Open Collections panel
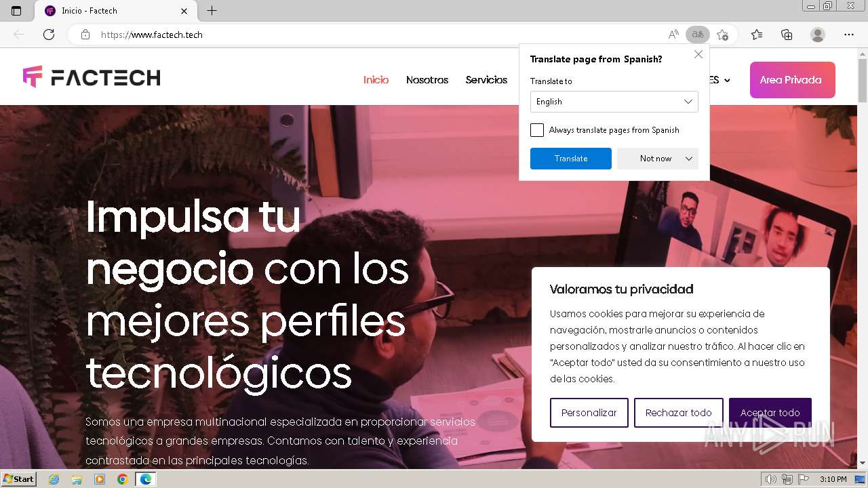This screenshot has width=868, height=488. coord(787,35)
